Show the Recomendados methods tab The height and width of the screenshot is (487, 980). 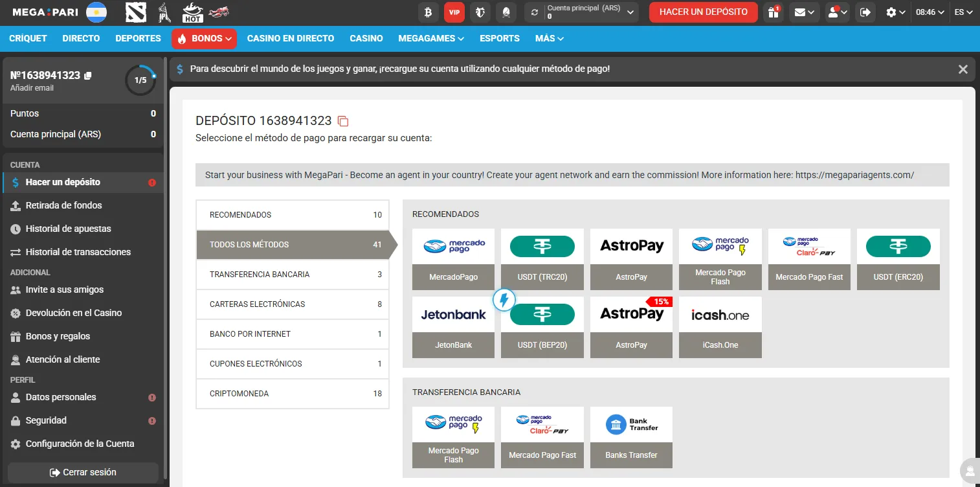click(x=293, y=215)
